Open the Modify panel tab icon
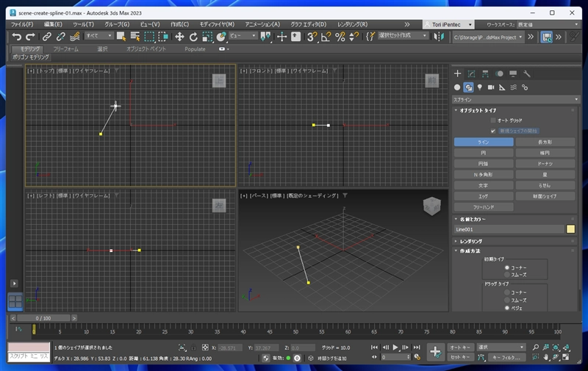The width and height of the screenshot is (588, 371). [471, 73]
